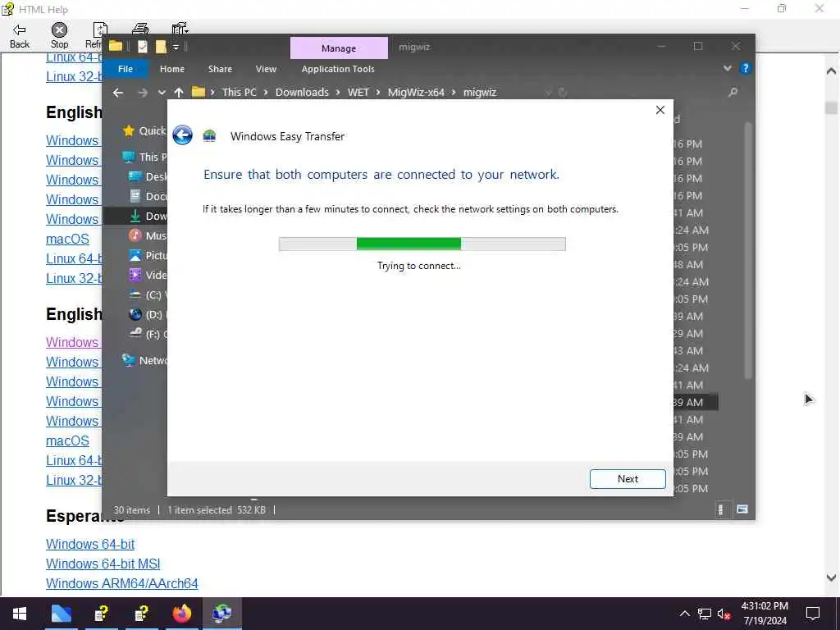The width and height of the screenshot is (840, 630).
Task: Click the muted volume tray icon
Action: pos(724,614)
